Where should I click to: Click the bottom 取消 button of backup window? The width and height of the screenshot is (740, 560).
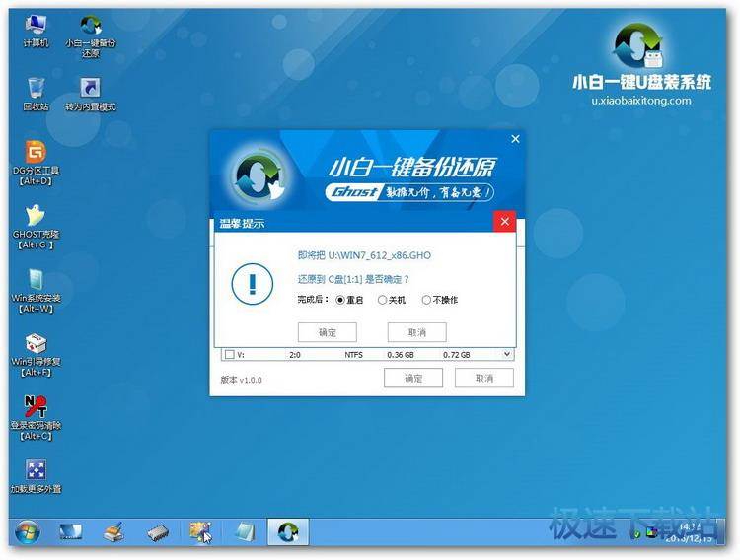(484, 378)
